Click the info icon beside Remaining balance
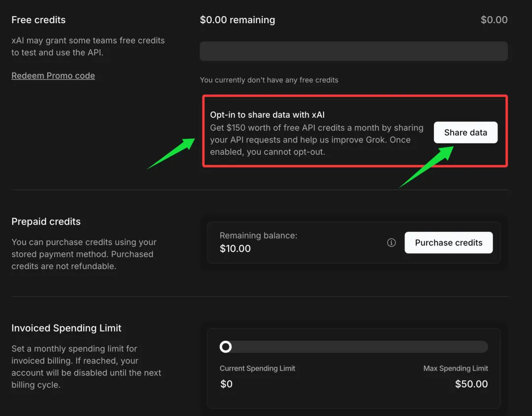The height and width of the screenshot is (416, 532). (x=391, y=243)
